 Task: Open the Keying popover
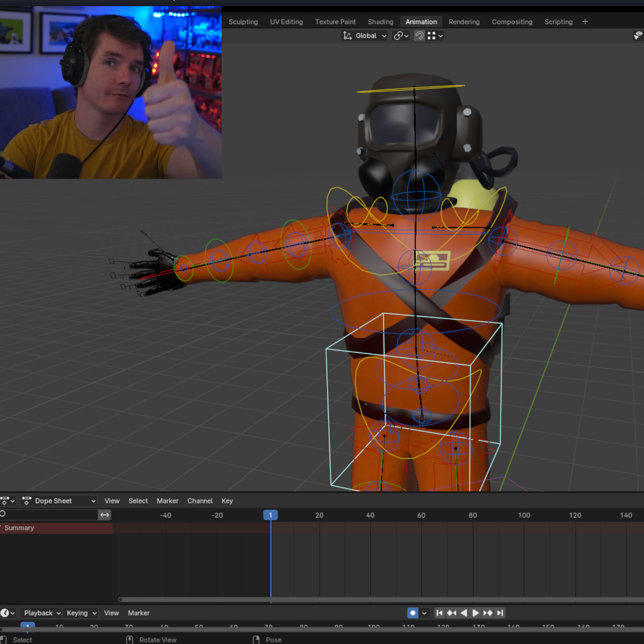(81, 613)
